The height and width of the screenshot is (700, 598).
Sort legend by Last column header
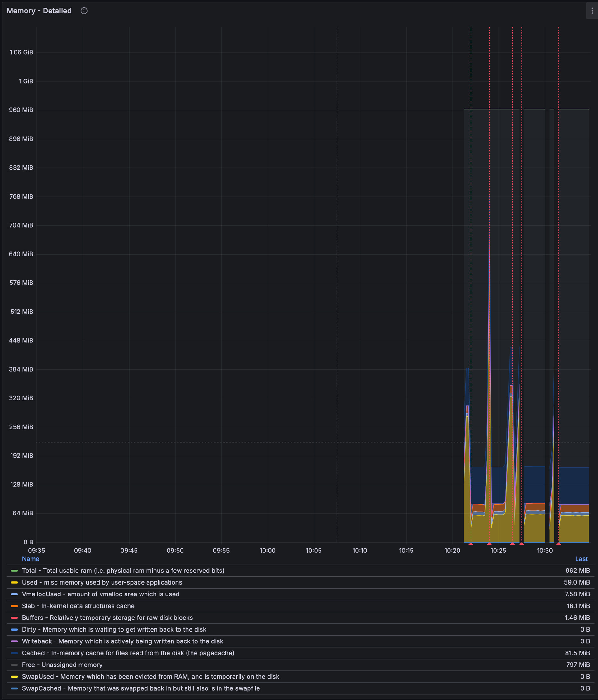click(581, 559)
